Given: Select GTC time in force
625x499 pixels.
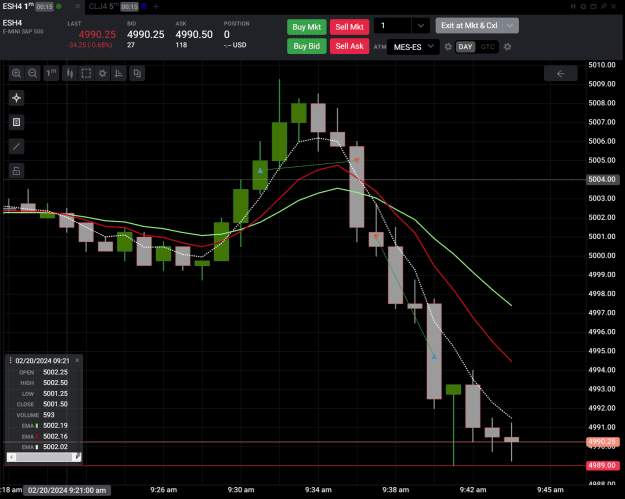Looking at the screenshot, I should 487,47.
